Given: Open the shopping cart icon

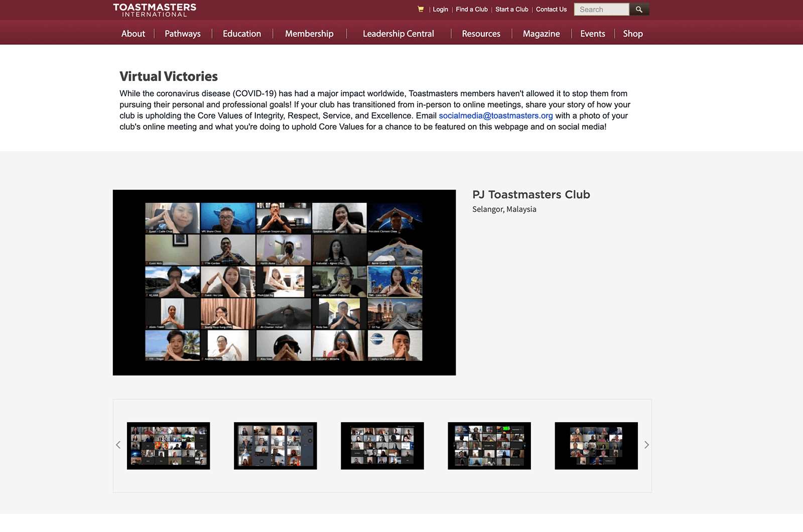Looking at the screenshot, I should coord(421,9).
